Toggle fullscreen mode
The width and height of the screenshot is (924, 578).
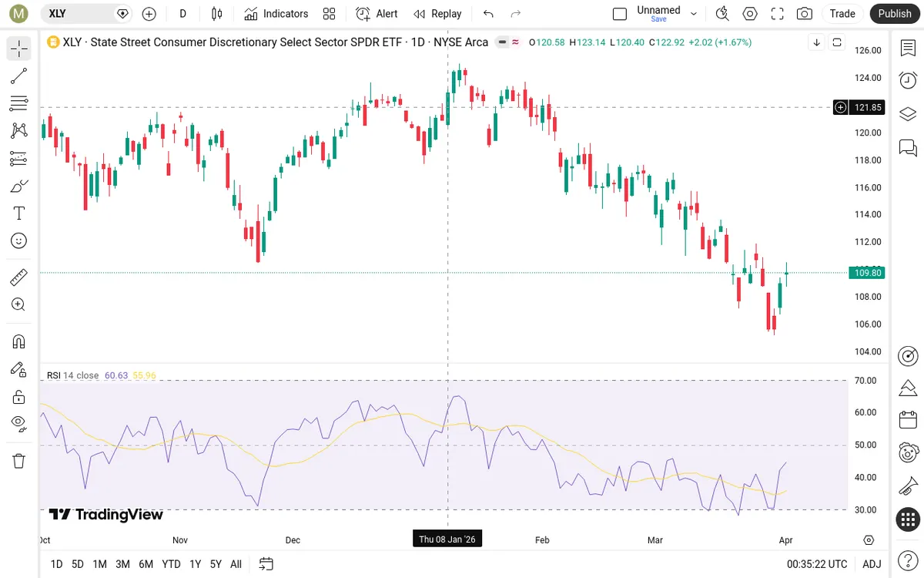click(x=777, y=14)
